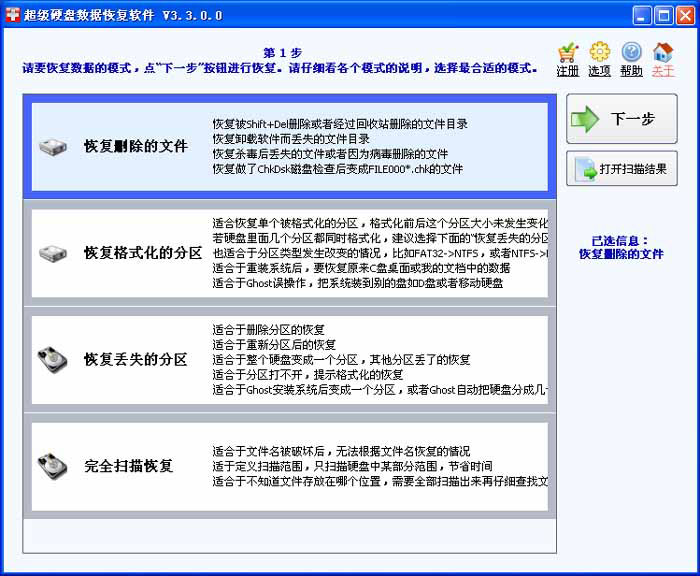Close the data recovery window
The image size is (700, 576).
click(x=685, y=16)
